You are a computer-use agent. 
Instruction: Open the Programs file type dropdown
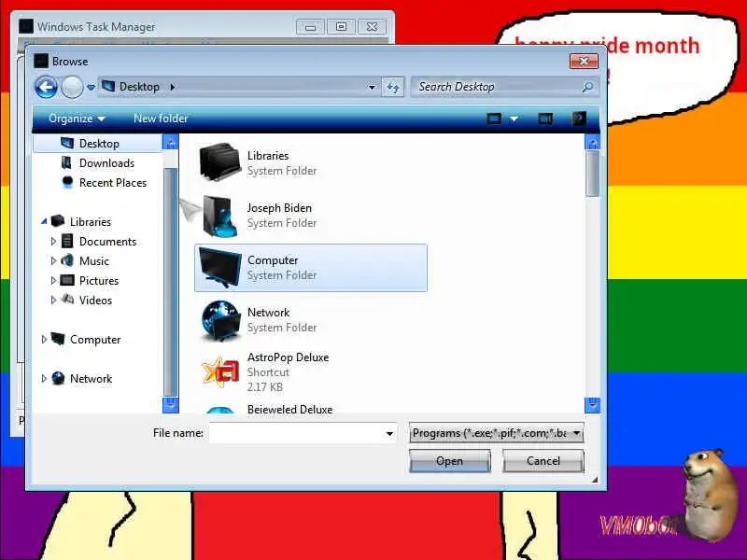[x=496, y=433]
